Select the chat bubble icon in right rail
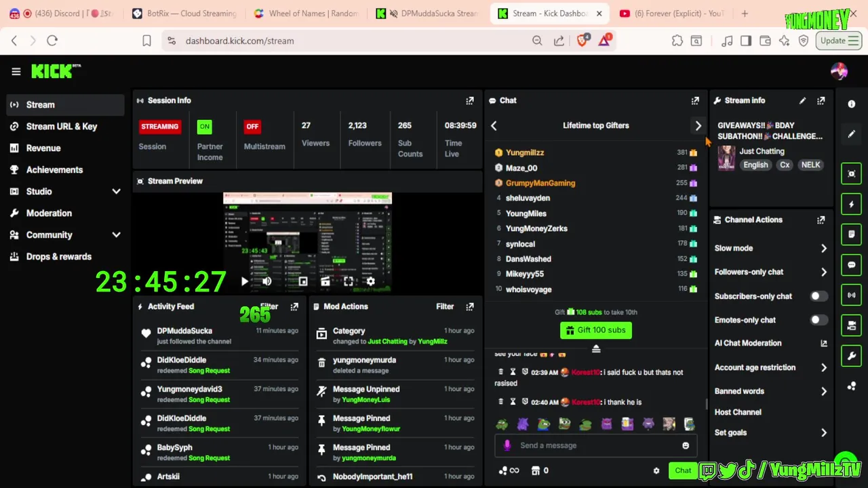 click(852, 265)
